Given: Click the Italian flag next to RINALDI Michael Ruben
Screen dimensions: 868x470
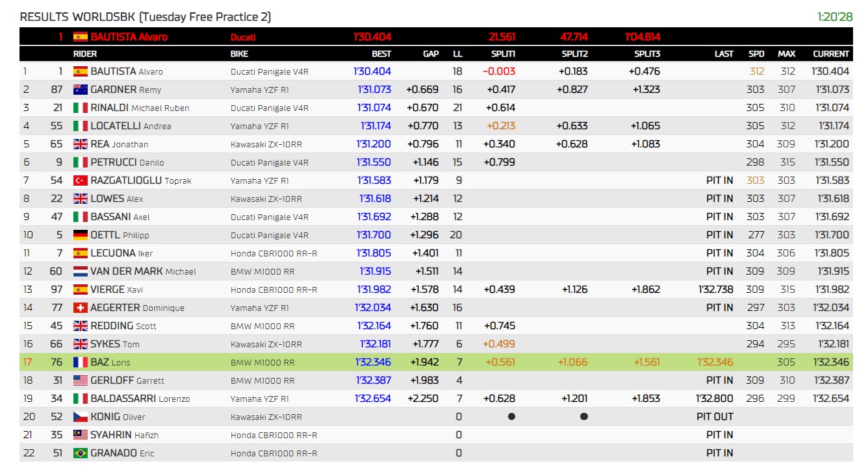Looking at the screenshot, I should 81,108.
